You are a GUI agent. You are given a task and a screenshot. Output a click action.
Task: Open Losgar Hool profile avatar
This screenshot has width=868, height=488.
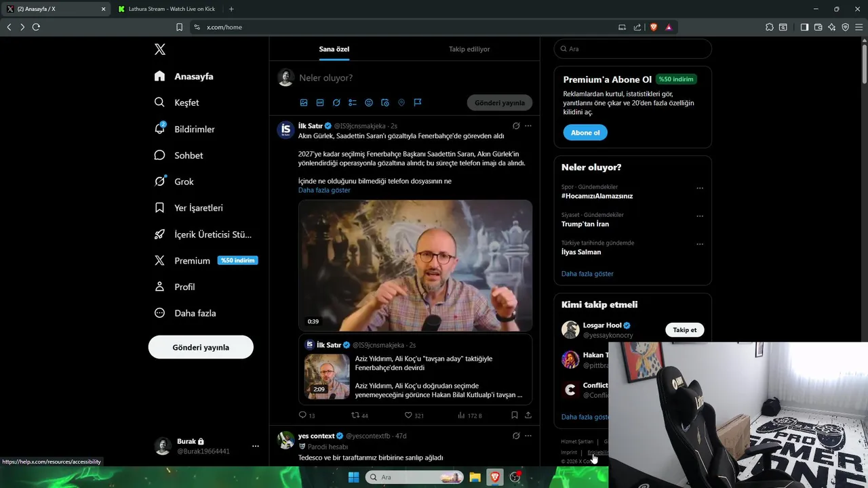[x=570, y=330]
